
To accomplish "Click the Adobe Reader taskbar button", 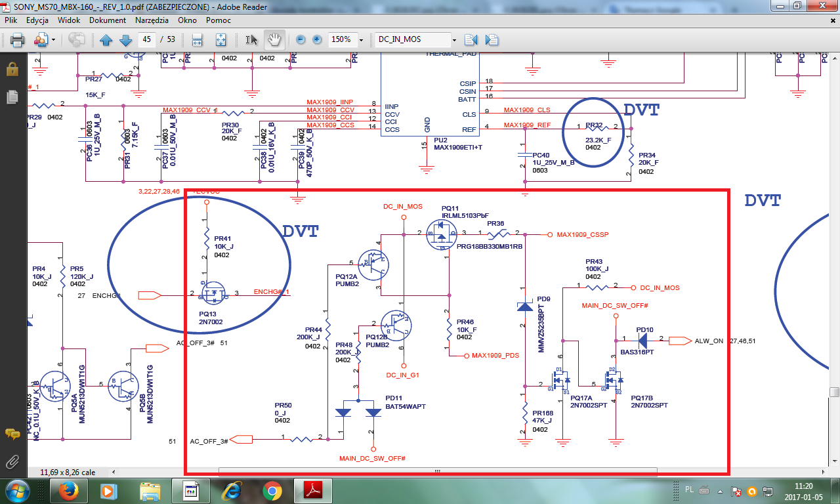I will [x=314, y=490].
